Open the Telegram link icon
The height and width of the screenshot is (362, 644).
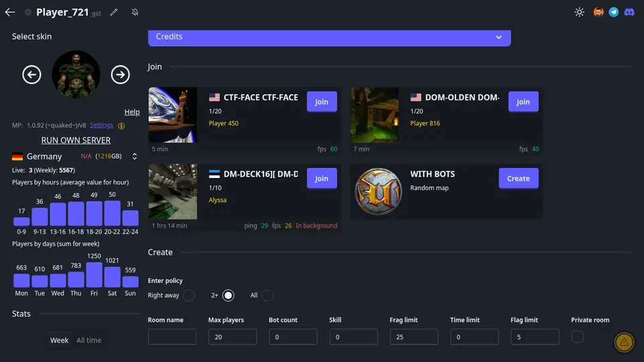(x=614, y=12)
